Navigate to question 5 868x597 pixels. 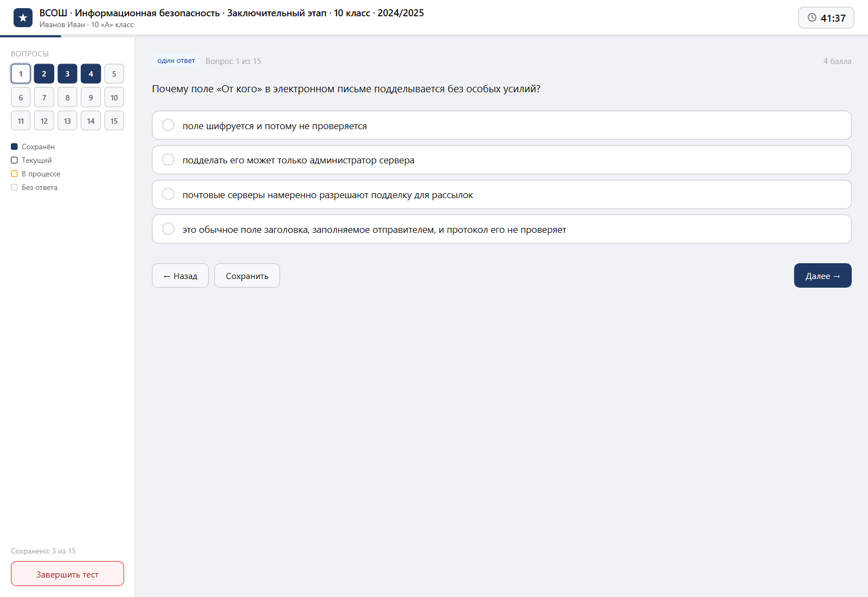click(114, 74)
